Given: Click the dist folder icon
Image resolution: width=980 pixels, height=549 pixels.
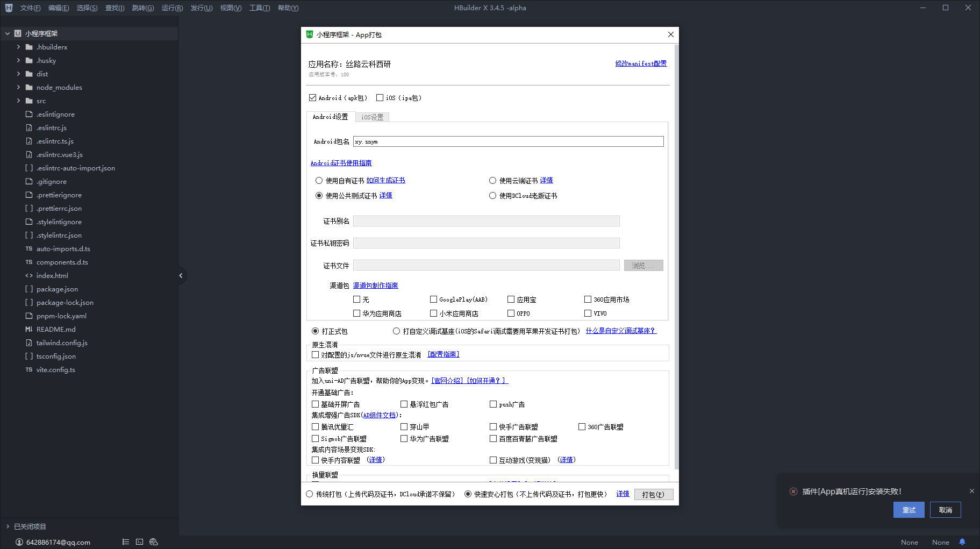Looking at the screenshot, I should 29,74.
